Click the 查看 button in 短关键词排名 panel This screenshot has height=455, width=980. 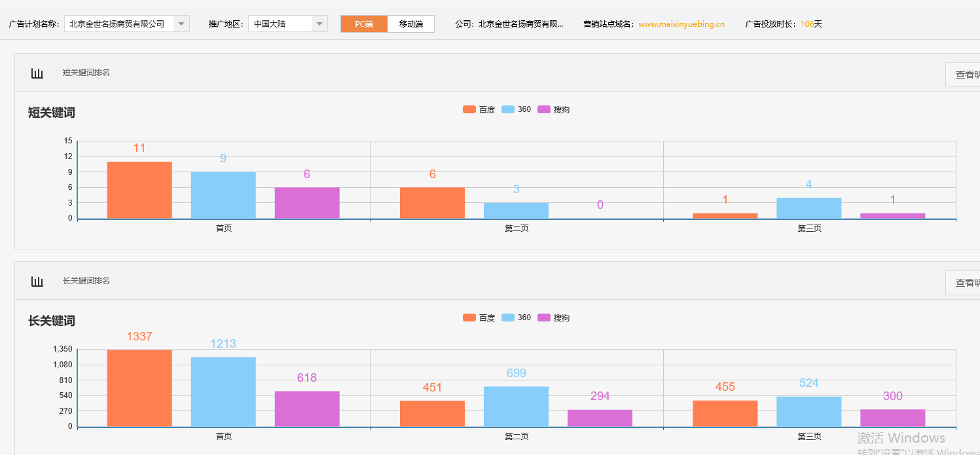(x=963, y=75)
